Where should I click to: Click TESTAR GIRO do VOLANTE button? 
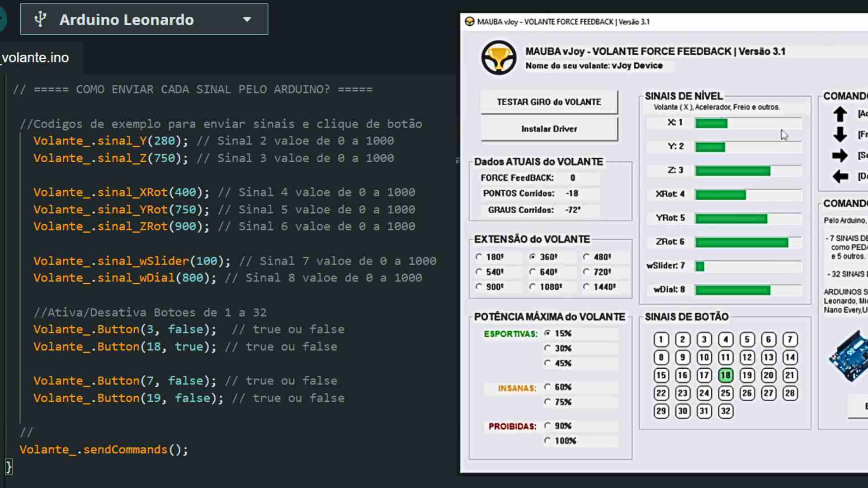549,102
